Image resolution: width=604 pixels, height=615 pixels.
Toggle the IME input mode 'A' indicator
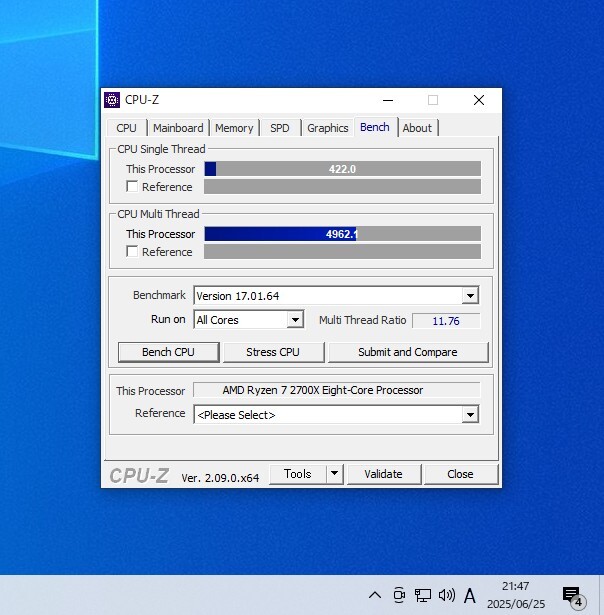coord(469,595)
